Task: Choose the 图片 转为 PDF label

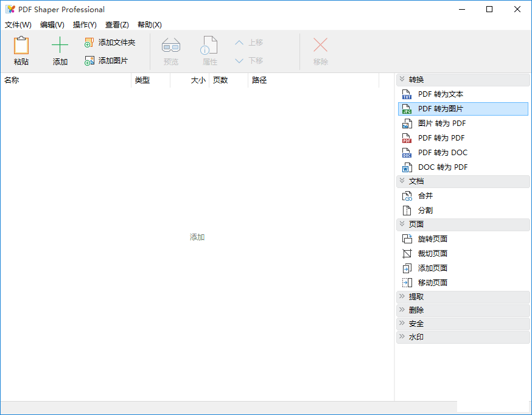Action: pyautogui.click(x=442, y=124)
